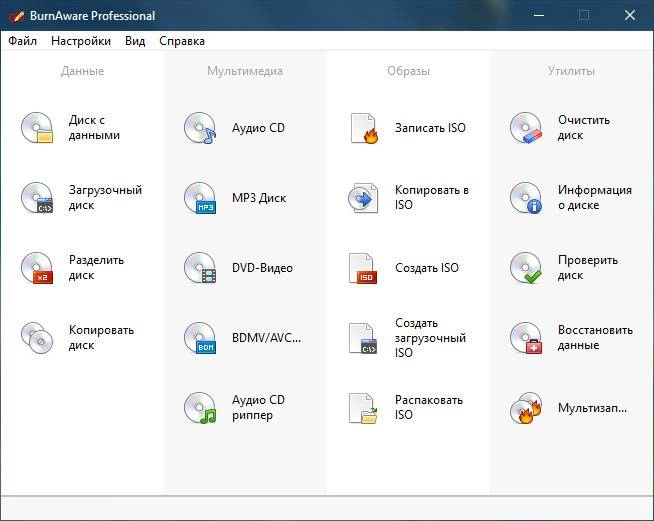Open the Вид menu
Image resolution: width=654 pixels, height=521 pixels.
point(135,41)
